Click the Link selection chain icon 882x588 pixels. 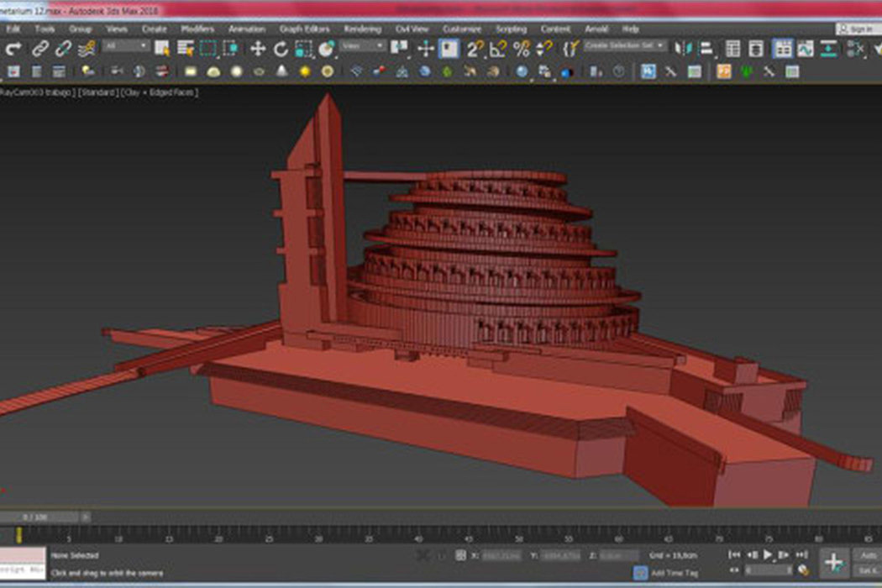coord(39,49)
